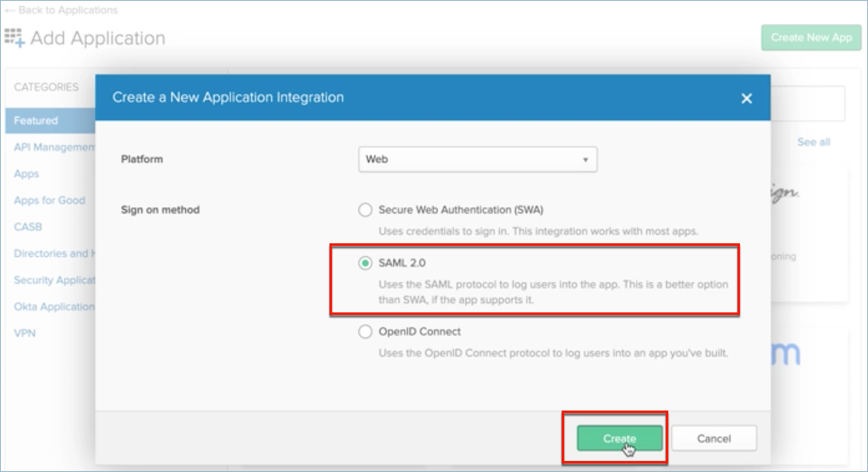Click the See all link
The height and width of the screenshot is (472, 868).
(814, 142)
